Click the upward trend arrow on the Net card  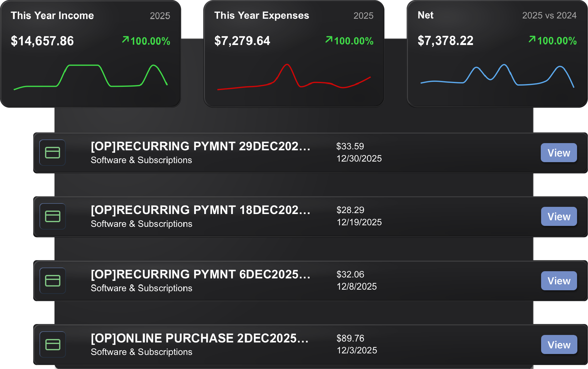pyautogui.click(x=532, y=40)
